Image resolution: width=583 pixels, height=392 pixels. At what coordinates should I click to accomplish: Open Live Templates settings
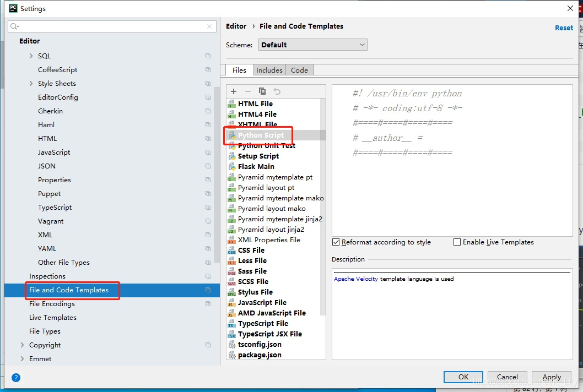53,317
